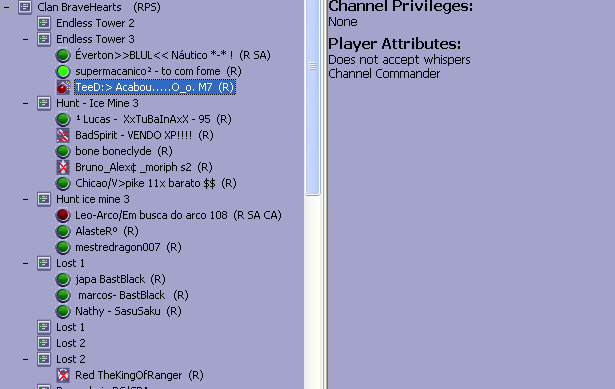This screenshot has height=389, width=615.
Task: Select player Red TheKingOfRanger (R)
Action: pyautogui.click(x=139, y=375)
